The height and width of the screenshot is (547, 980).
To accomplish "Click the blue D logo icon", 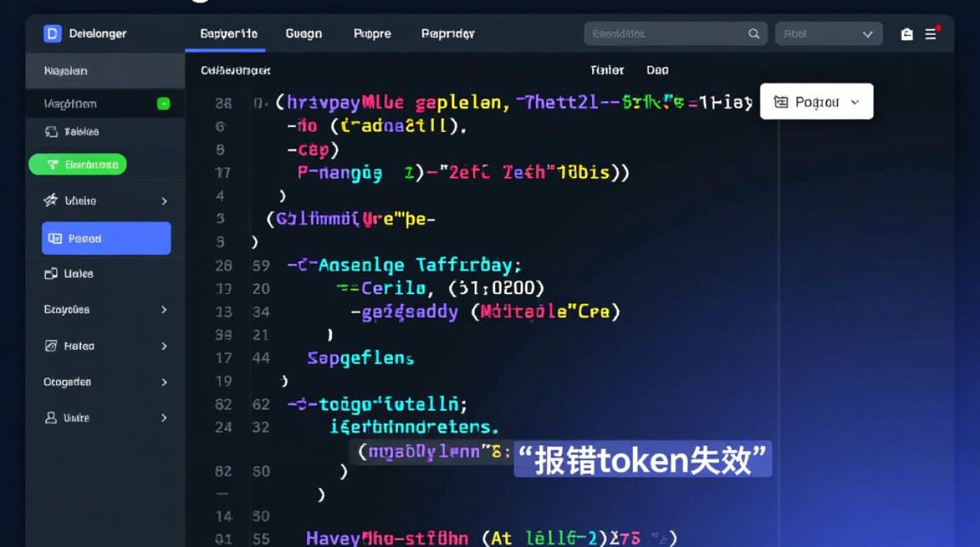I will click(x=52, y=34).
